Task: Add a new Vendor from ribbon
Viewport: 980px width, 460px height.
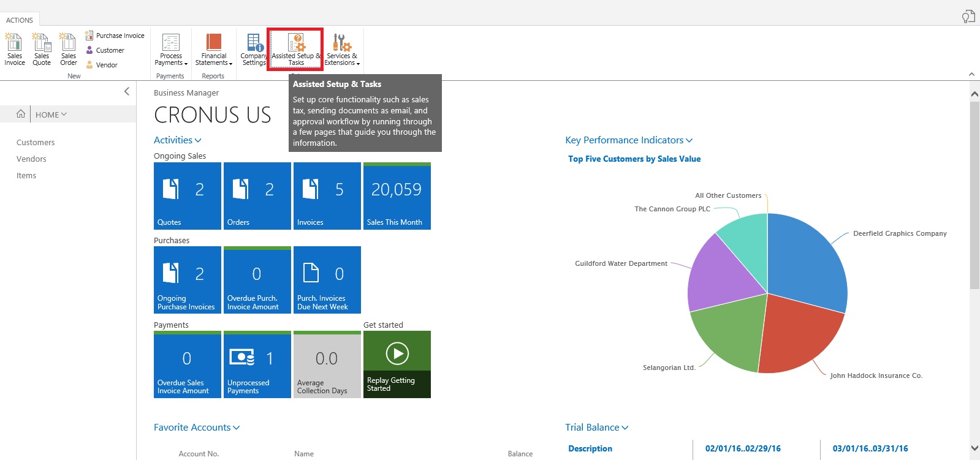Action: 106,65
